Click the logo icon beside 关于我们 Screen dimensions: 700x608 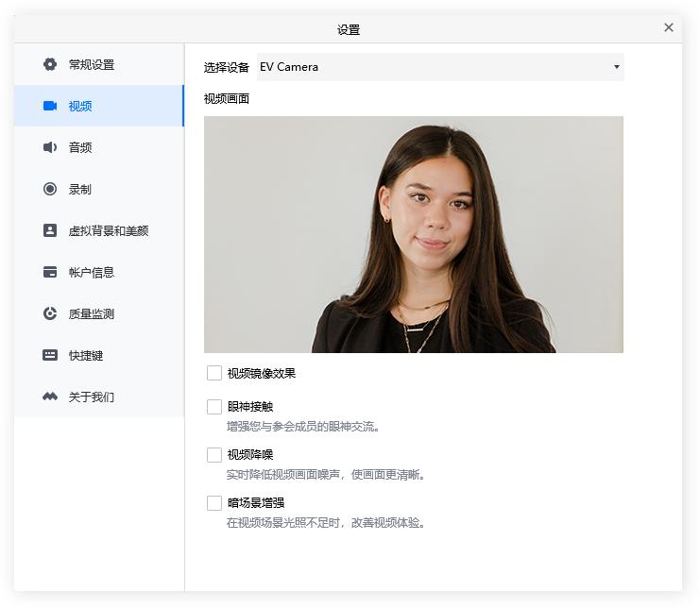tap(50, 397)
